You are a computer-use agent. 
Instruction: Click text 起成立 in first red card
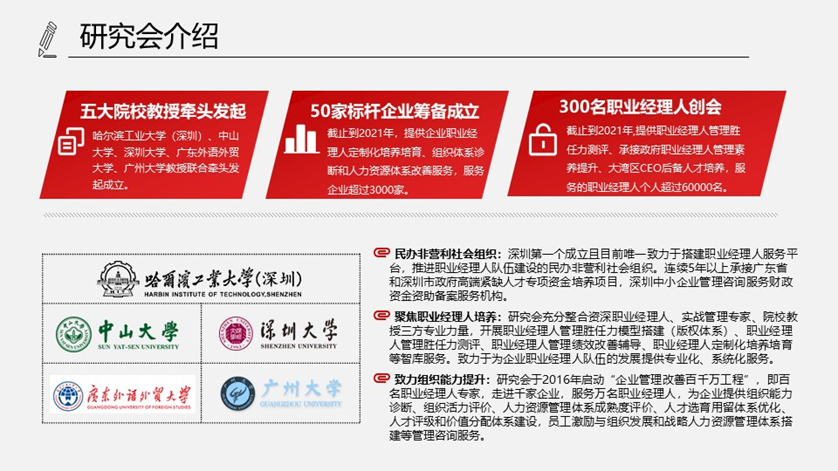pyautogui.click(x=109, y=184)
